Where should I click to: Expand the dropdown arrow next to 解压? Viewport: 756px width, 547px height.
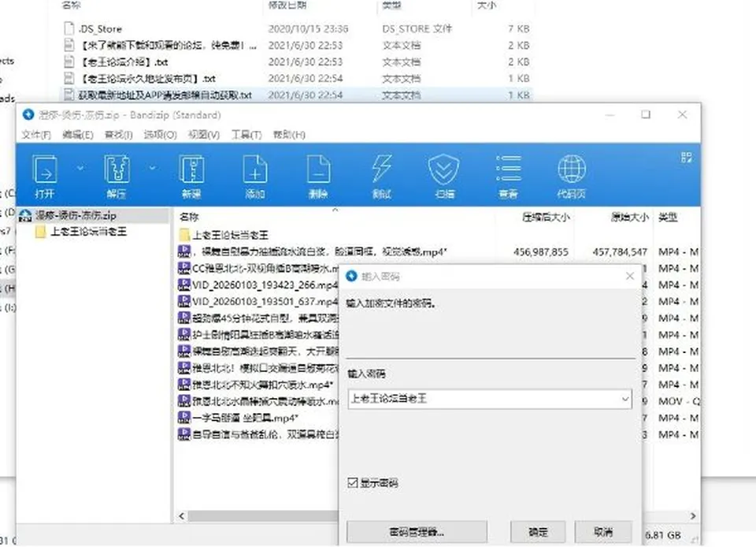coord(152,168)
